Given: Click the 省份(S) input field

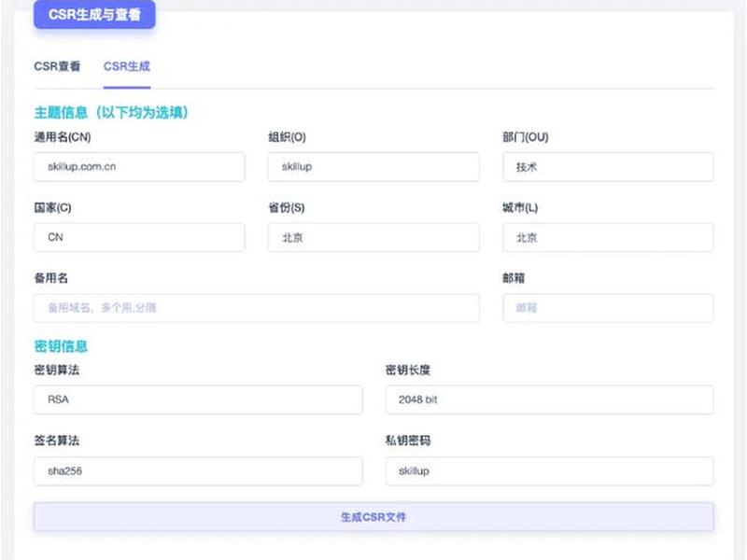Looking at the screenshot, I should (373, 237).
